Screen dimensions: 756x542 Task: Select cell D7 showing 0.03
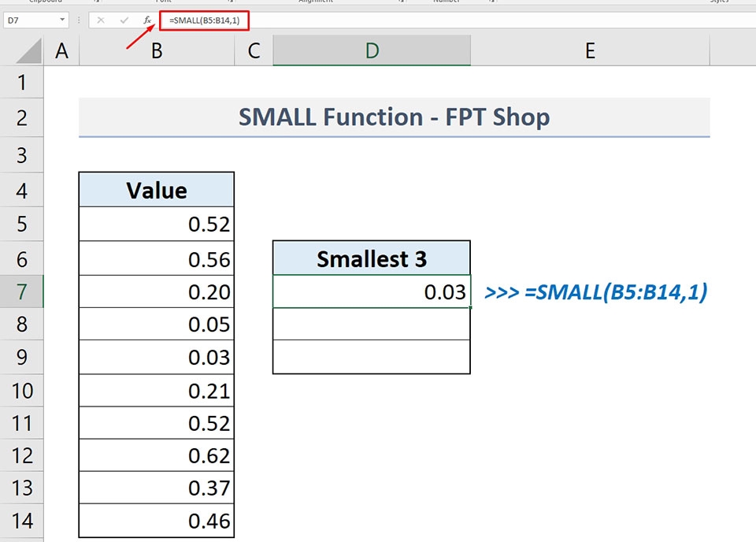click(372, 291)
